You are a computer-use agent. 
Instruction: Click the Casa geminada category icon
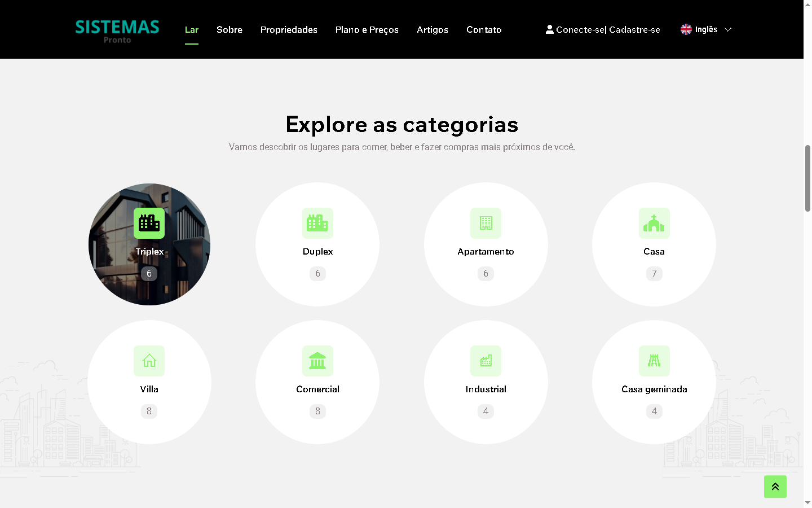click(x=654, y=361)
